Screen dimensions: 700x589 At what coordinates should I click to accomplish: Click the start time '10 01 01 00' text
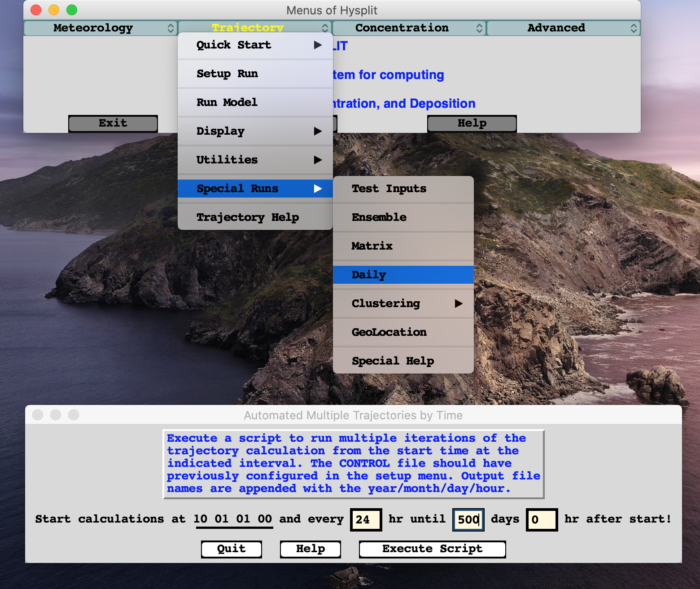[233, 519]
